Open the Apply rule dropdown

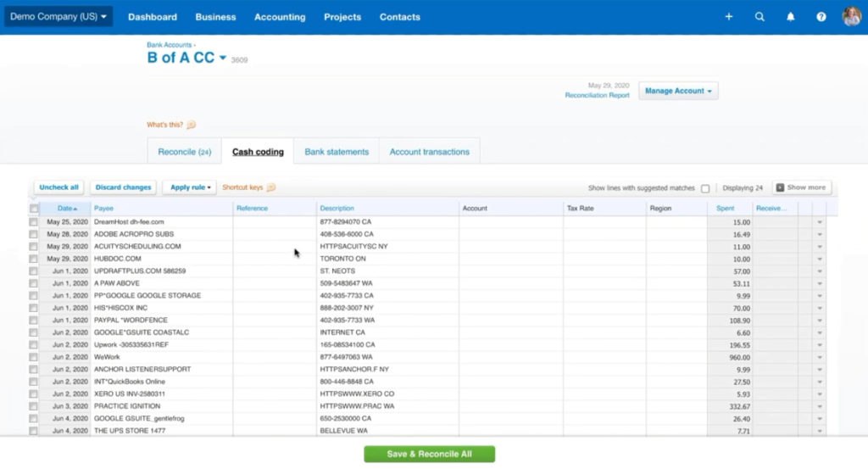191,187
